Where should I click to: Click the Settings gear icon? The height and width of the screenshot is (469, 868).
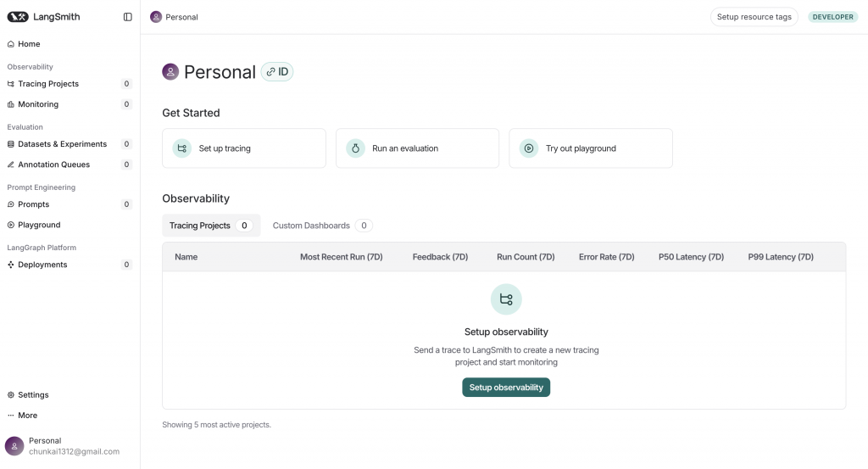click(x=10, y=395)
